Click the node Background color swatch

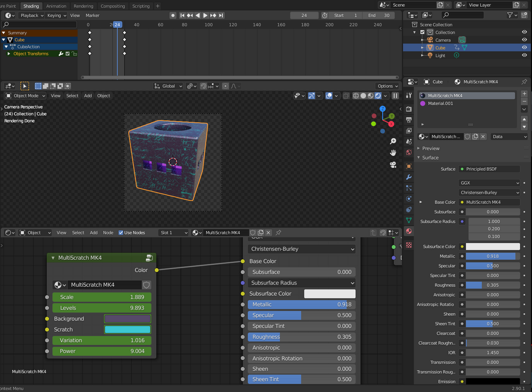(128, 319)
